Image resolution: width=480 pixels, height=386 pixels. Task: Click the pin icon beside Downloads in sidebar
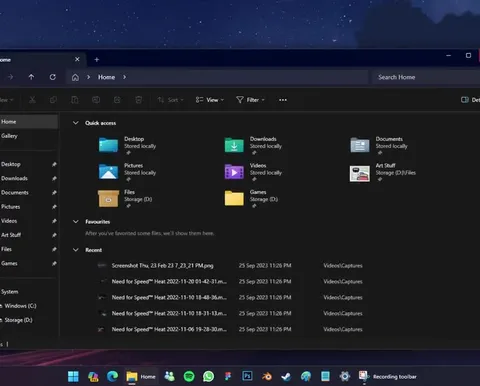(x=54, y=179)
